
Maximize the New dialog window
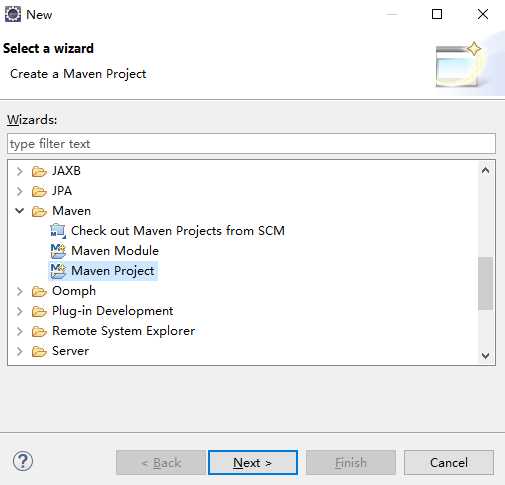click(437, 14)
